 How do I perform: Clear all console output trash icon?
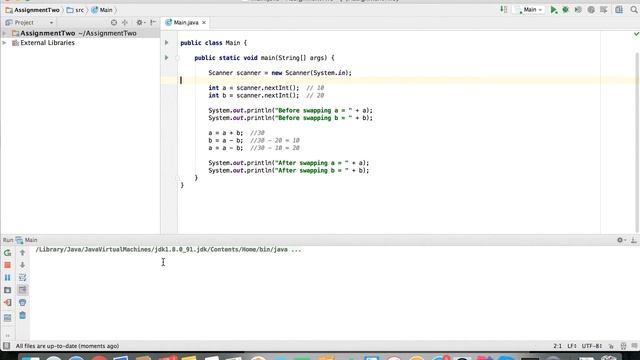point(22,315)
